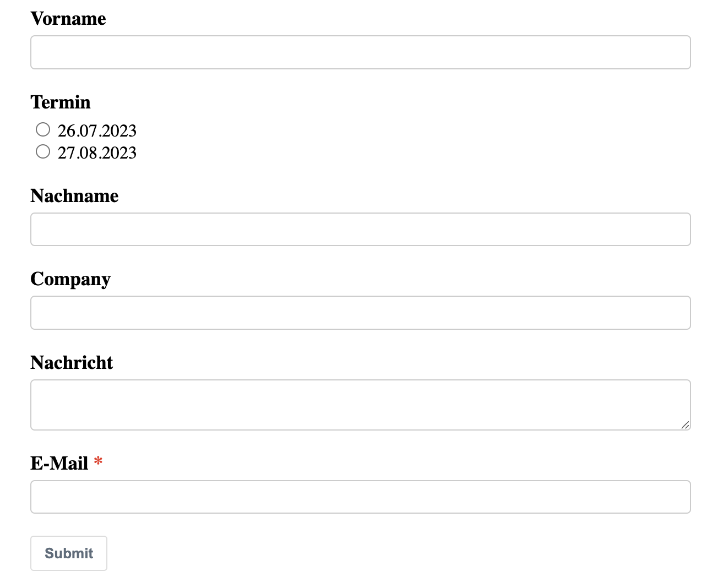
Task: Click the Nachricht label text
Action: (72, 362)
